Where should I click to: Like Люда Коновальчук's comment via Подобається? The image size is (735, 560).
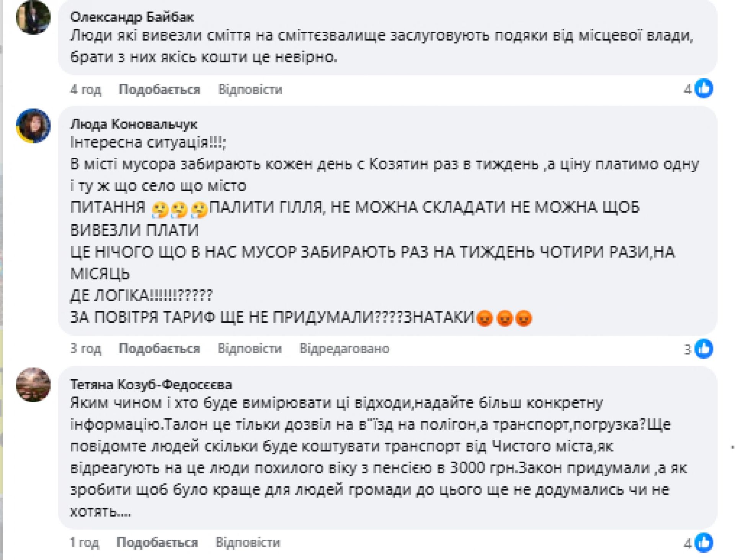tap(159, 348)
